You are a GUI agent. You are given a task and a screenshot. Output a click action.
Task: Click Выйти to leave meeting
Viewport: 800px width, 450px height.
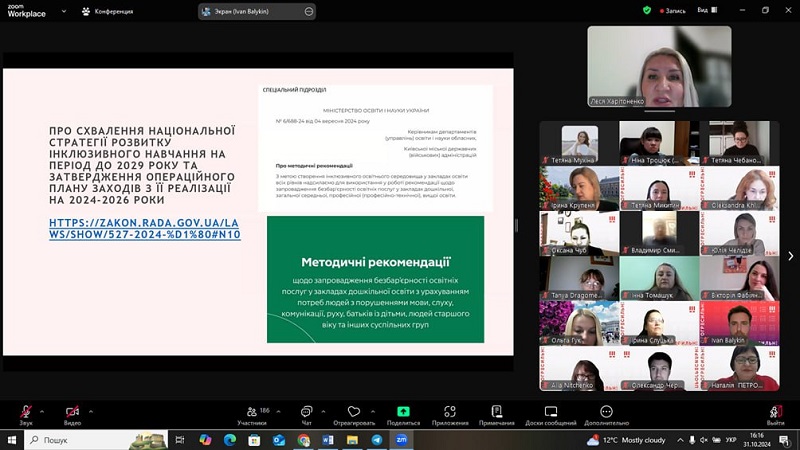776,415
